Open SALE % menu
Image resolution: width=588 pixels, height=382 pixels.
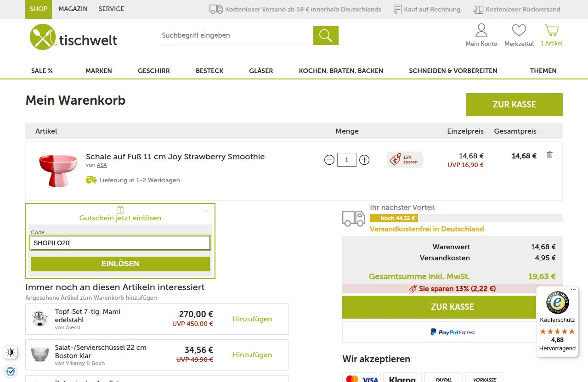click(x=42, y=71)
